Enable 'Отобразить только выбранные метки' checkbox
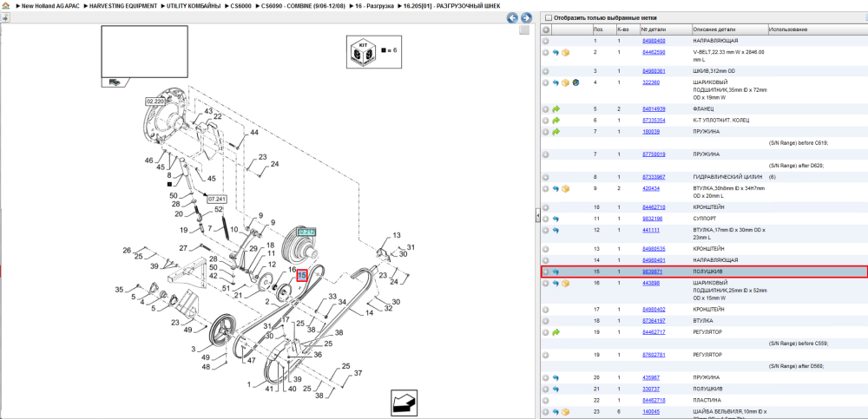Viewport: 868px width, 419px height. click(x=549, y=17)
